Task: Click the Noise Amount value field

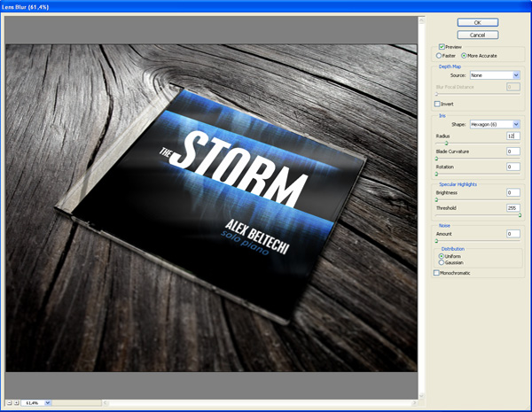Action: (513, 234)
